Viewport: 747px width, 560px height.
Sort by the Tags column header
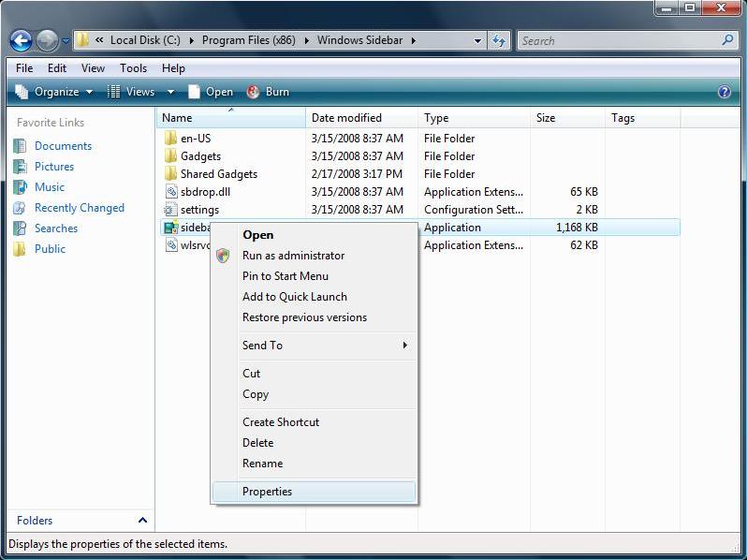(x=643, y=118)
